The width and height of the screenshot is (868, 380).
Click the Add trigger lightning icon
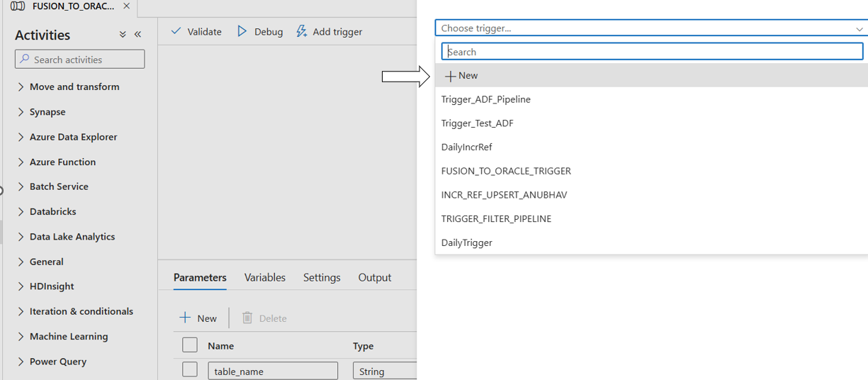[x=302, y=31]
